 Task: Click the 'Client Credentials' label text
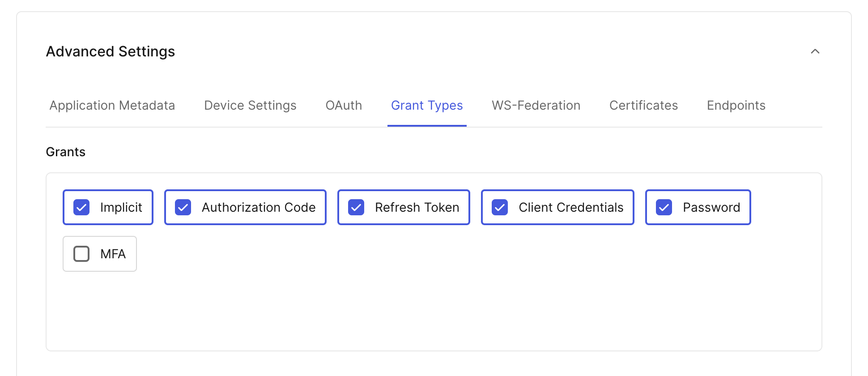click(x=571, y=207)
